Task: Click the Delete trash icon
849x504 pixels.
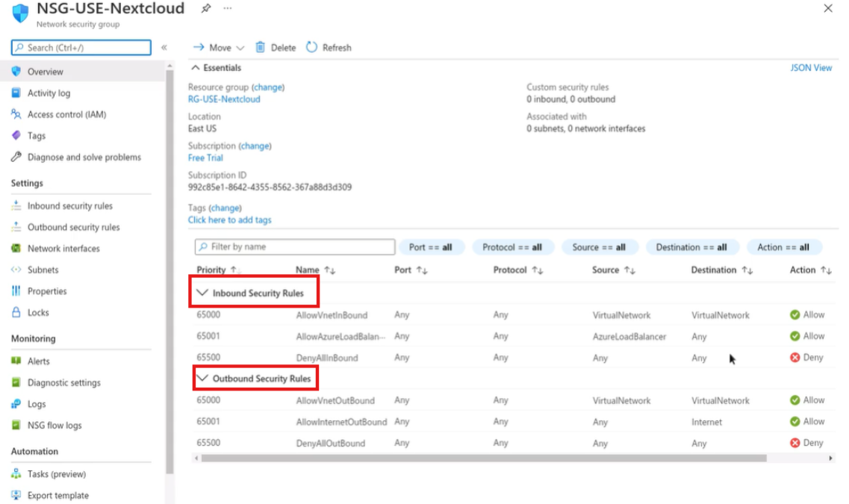Action: tap(261, 48)
